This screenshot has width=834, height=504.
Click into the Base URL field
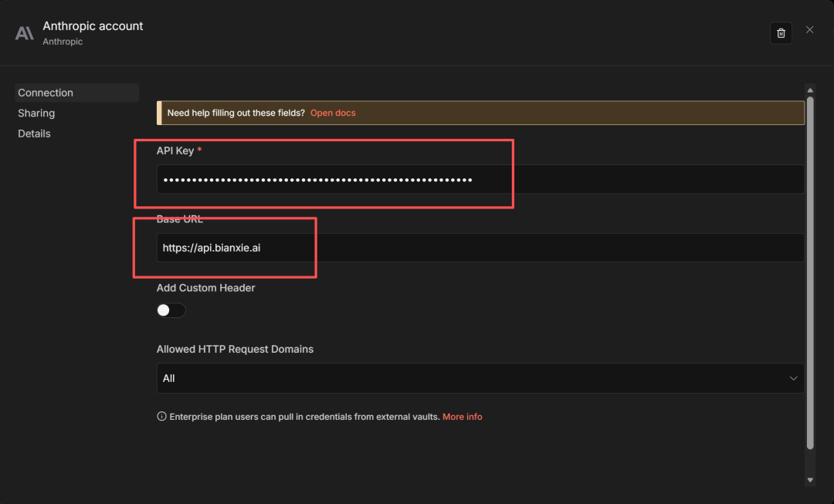point(479,248)
